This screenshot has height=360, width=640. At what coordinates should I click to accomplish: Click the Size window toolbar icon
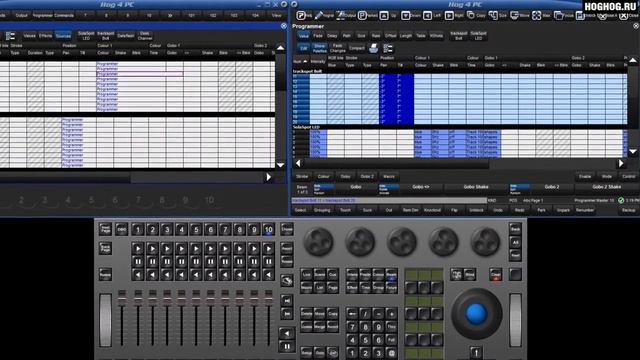[498, 16]
